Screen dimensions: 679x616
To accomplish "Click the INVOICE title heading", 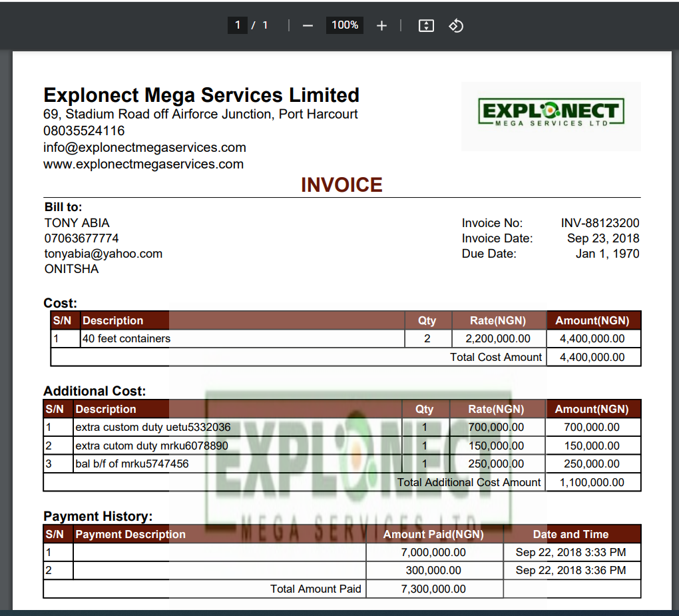I will click(x=341, y=184).
